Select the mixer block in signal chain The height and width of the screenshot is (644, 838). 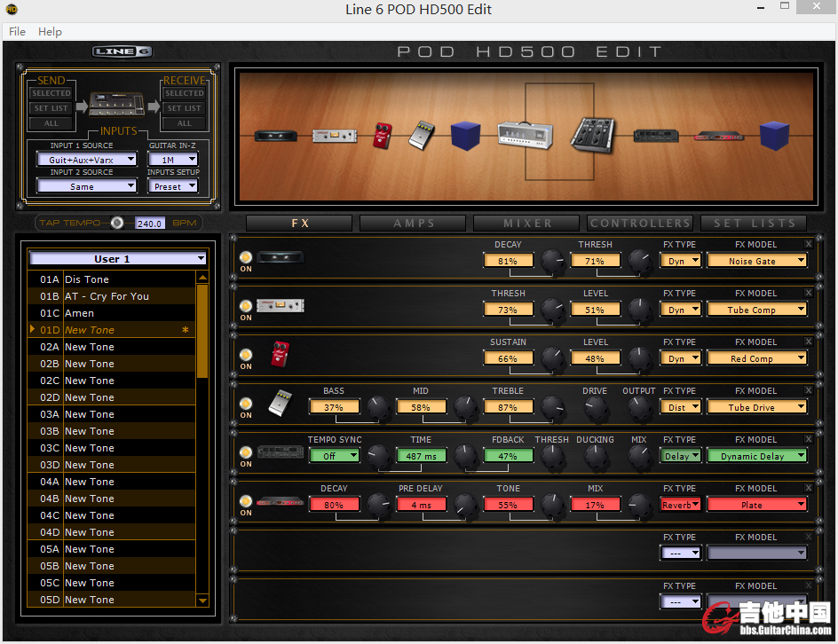592,135
